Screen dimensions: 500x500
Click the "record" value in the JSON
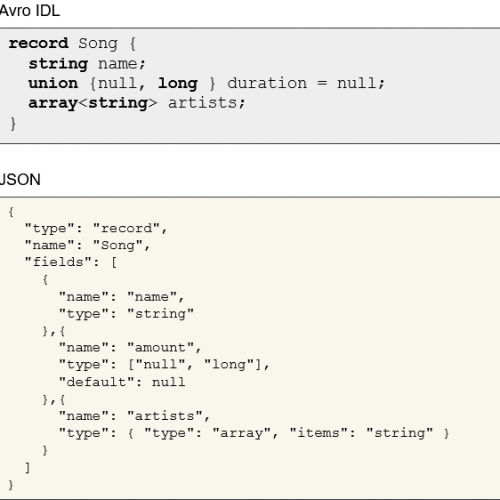(126, 228)
